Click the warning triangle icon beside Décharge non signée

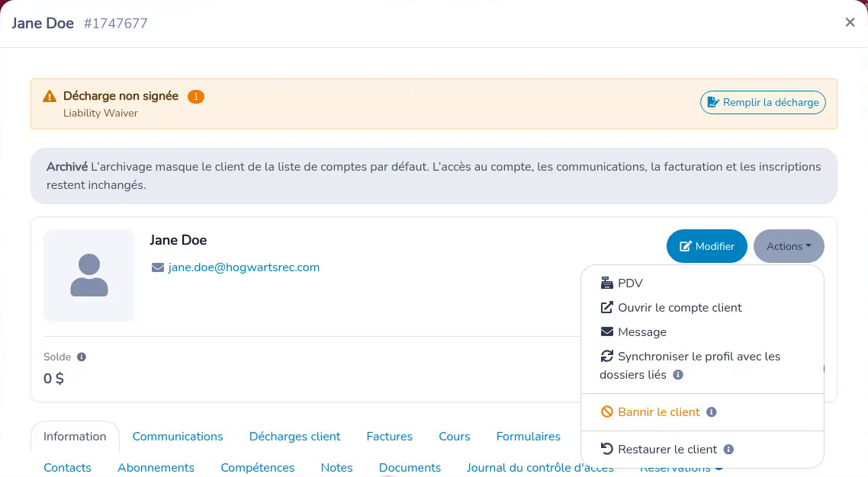[x=50, y=96]
